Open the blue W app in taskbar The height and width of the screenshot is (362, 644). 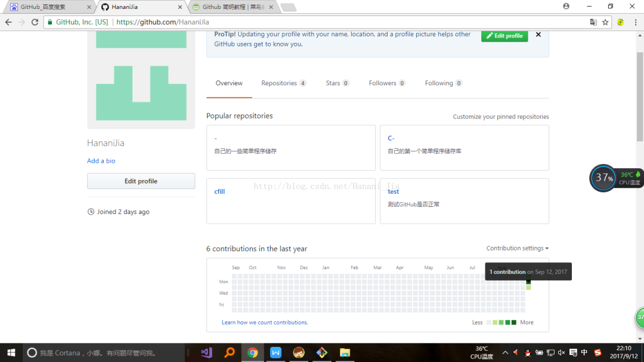pyautogui.click(x=275, y=352)
